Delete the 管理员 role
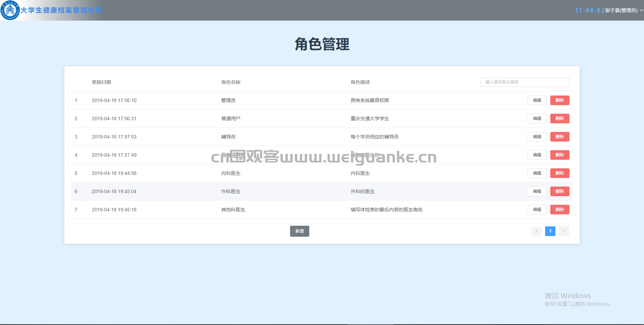The width and height of the screenshot is (644, 325). coord(560,100)
